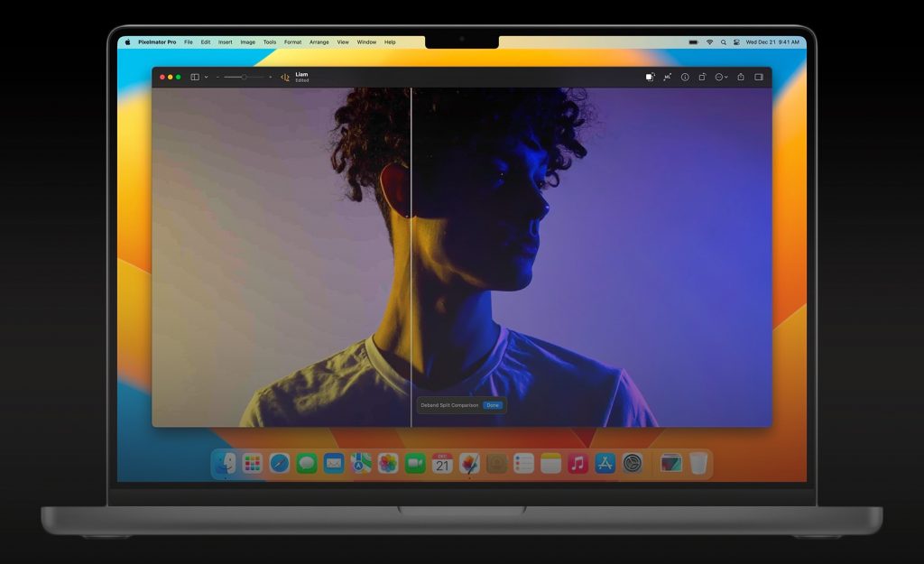This screenshot has width=924, height=564.
Task: Open the Arrange menu
Action: point(319,42)
